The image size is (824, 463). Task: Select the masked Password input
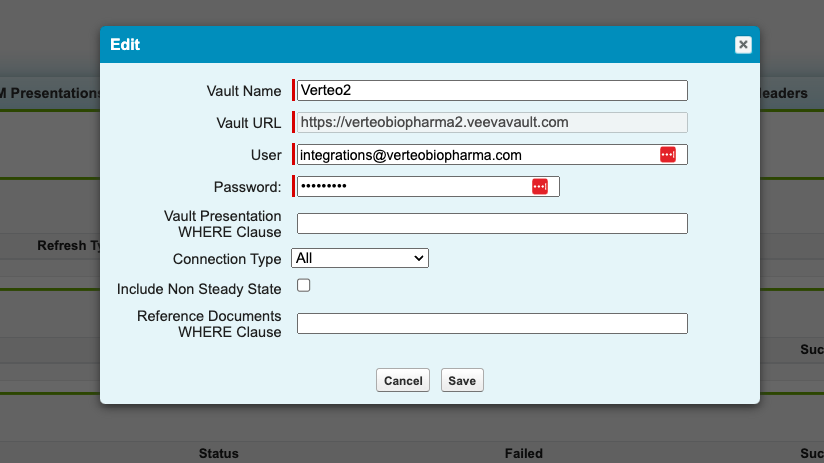click(x=412, y=187)
